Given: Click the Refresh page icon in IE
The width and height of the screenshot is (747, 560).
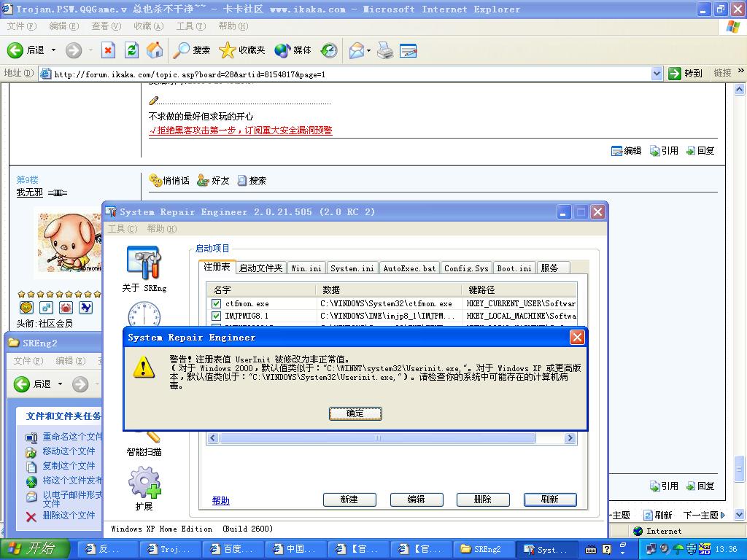Looking at the screenshot, I should pos(131,50).
